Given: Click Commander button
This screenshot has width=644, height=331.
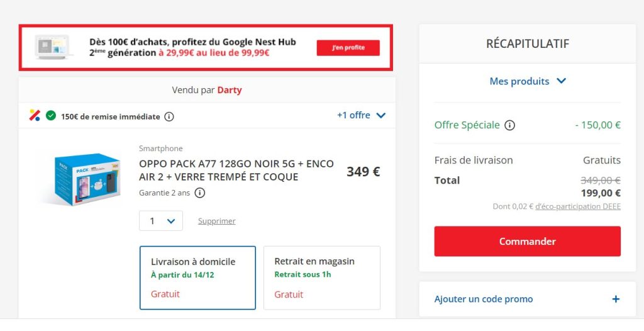Looking at the screenshot, I should [527, 241].
